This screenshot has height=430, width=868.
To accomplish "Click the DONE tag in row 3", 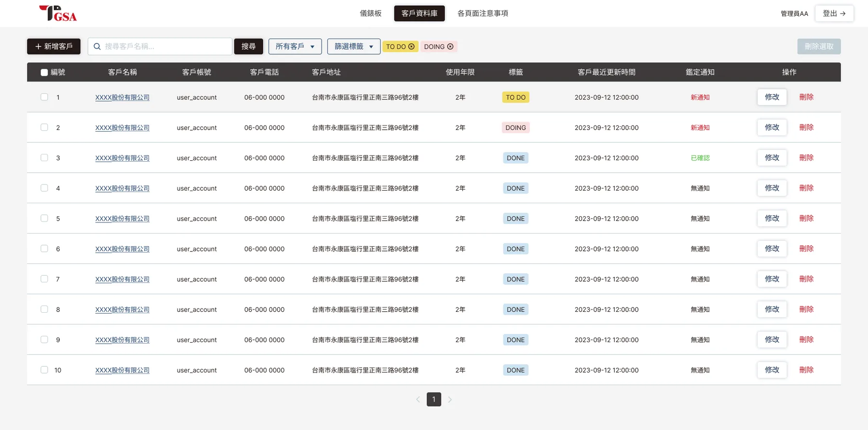I will [515, 158].
